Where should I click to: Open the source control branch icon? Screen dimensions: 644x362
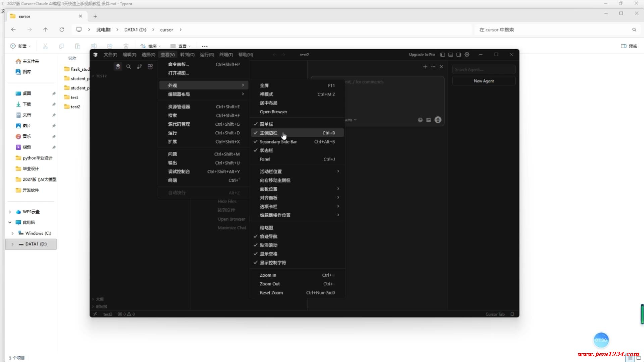click(139, 67)
